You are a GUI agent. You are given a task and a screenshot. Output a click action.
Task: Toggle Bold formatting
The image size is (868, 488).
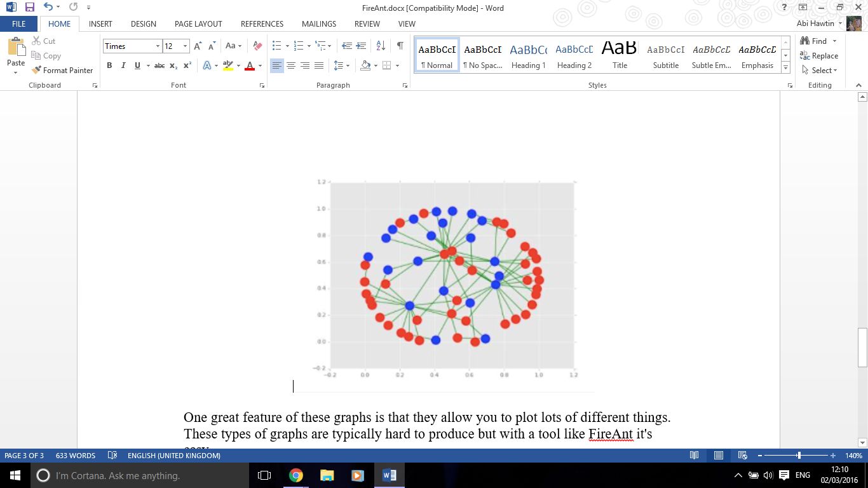(x=109, y=65)
